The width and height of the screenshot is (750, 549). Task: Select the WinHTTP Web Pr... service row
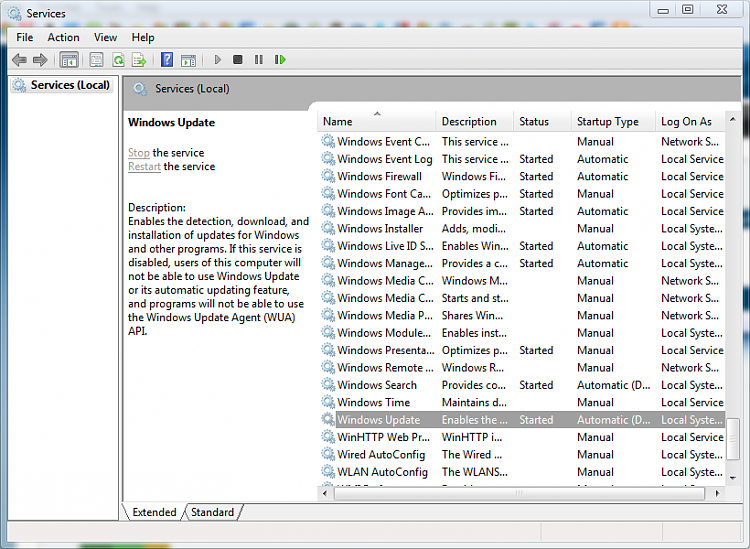[x=522, y=437]
